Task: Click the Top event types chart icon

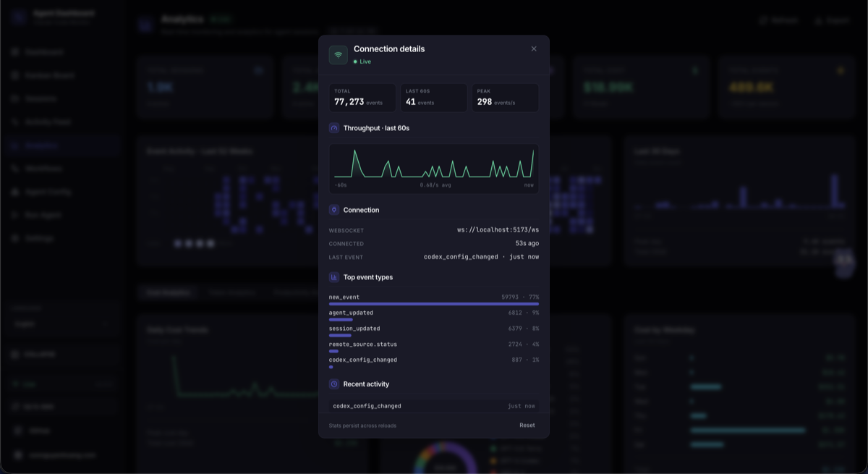Action: point(334,277)
